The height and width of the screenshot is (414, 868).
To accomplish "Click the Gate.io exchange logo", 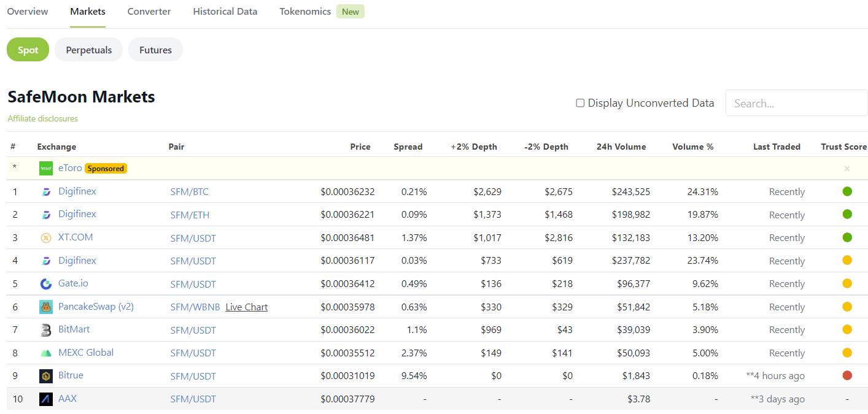I will click(x=45, y=284).
